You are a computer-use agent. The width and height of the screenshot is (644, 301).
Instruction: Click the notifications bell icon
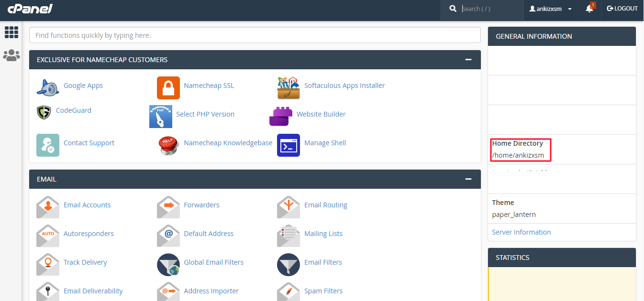pyautogui.click(x=589, y=9)
